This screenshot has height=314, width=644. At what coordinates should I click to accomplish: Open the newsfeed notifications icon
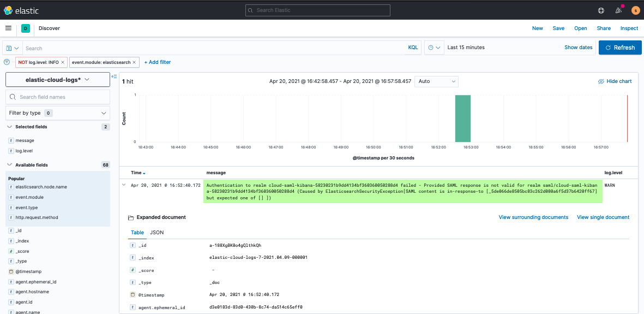[x=618, y=10]
